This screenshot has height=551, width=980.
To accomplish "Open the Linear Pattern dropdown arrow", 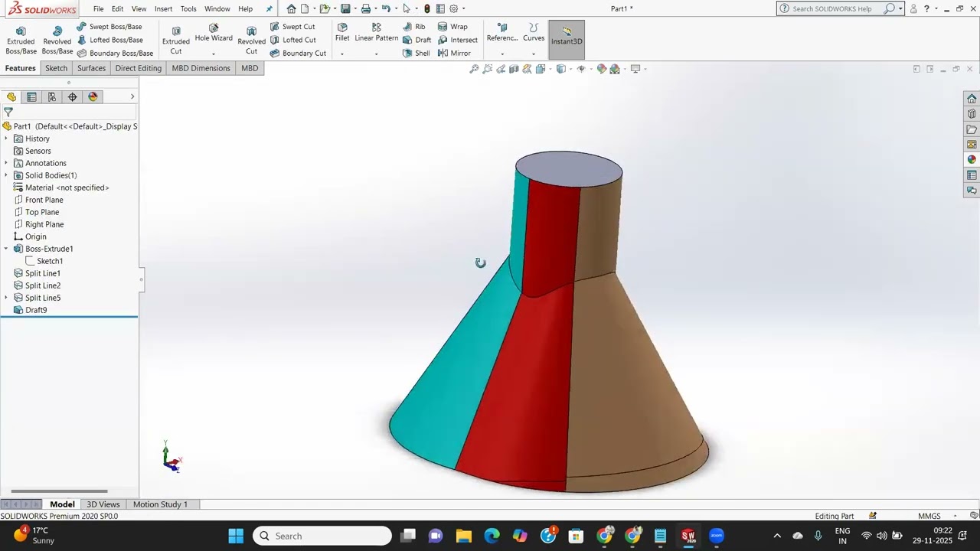I will pos(376,54).
